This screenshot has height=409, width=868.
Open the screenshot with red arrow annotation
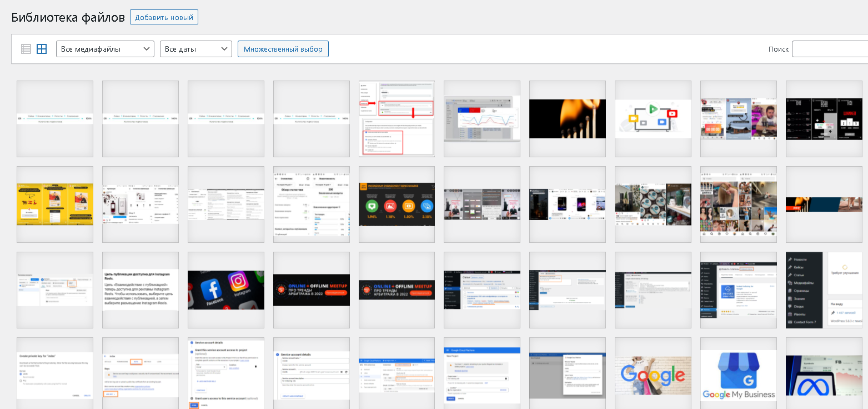pyautogui.click(x=397, y=119)
